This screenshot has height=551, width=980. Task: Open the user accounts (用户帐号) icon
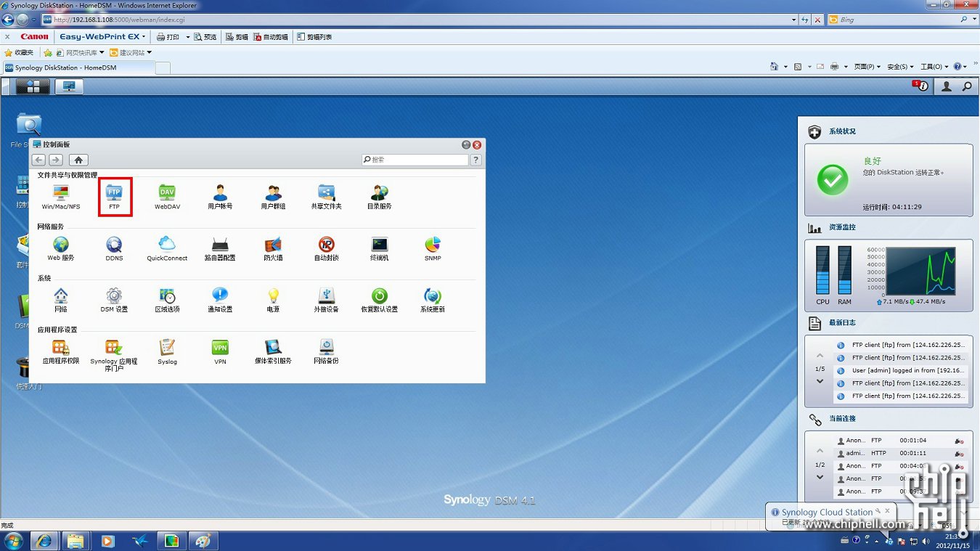coord(220,197)
